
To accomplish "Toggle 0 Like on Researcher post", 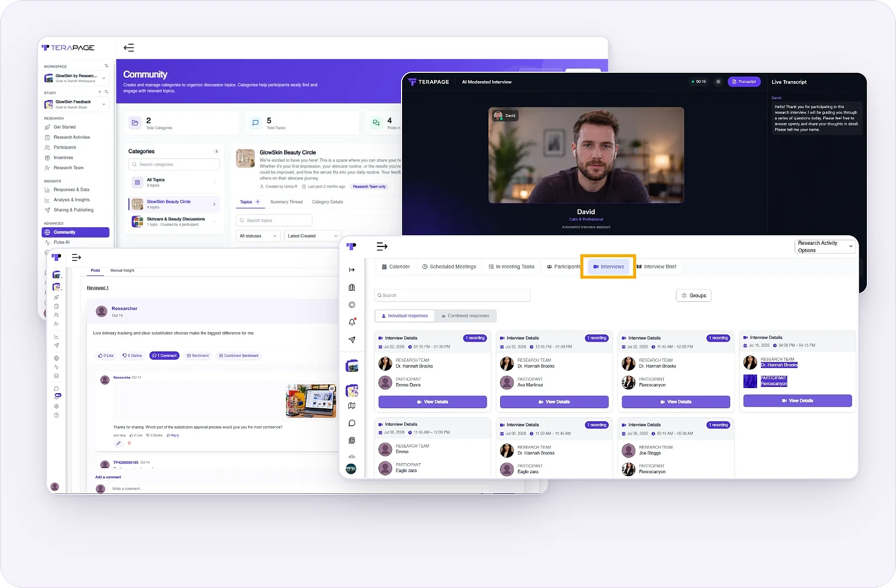I will (106, 356).
